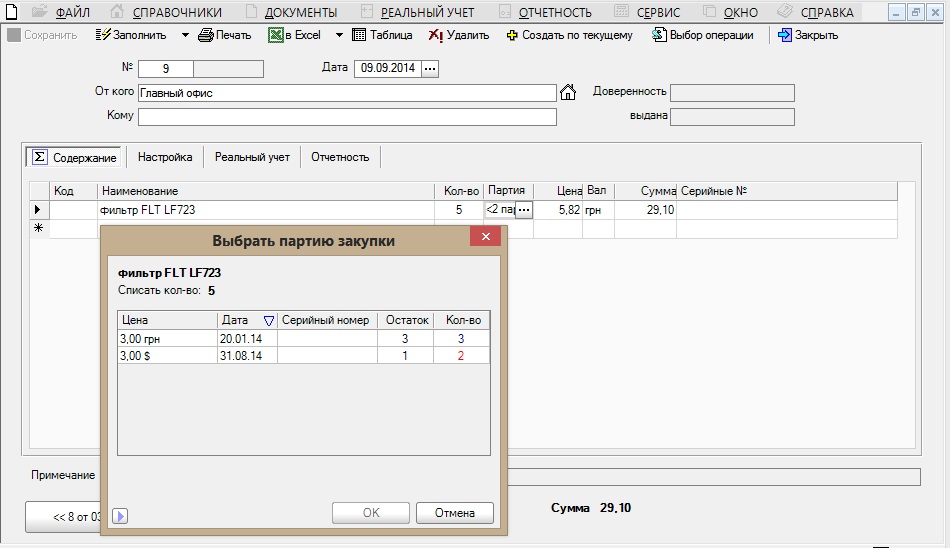Switch to Содержание tab
Screen dimensions: 950x548
coord(74,157)
